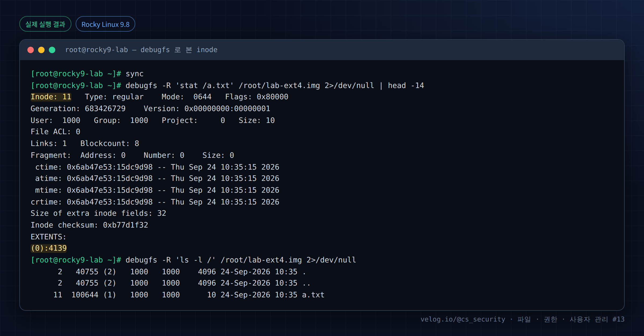Click the 'sync' command text
Image resolution: width=644 pixels, height=336 pixels.
point(134,74)
